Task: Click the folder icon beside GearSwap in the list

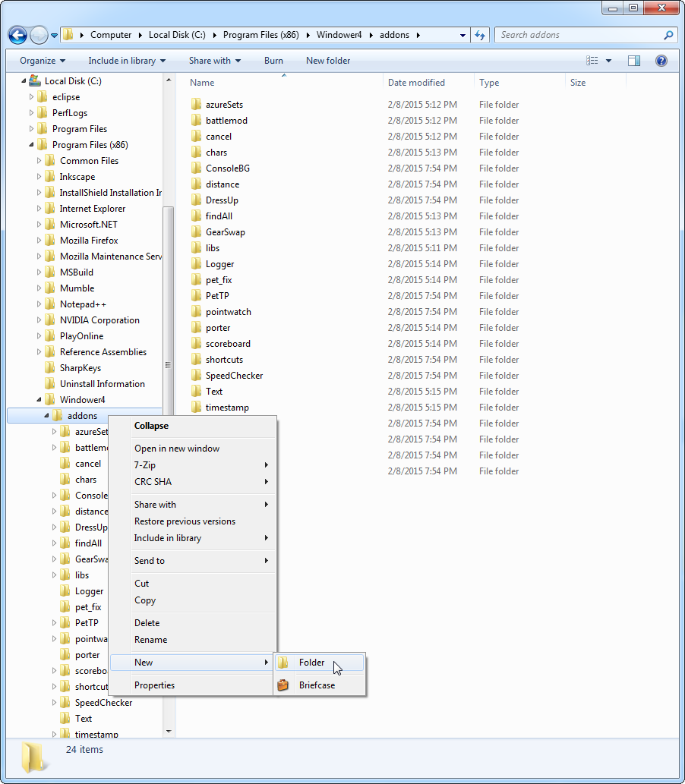Action: (196, 232)
